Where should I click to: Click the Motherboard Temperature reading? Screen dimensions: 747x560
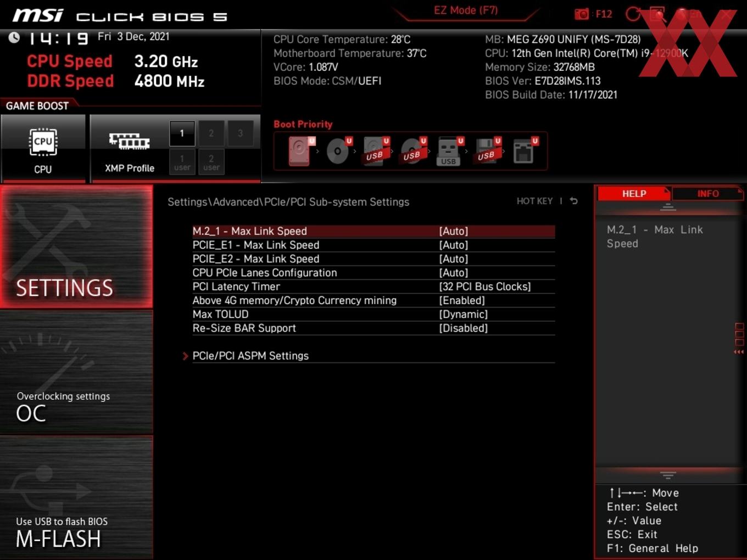(x=350, y=53)
